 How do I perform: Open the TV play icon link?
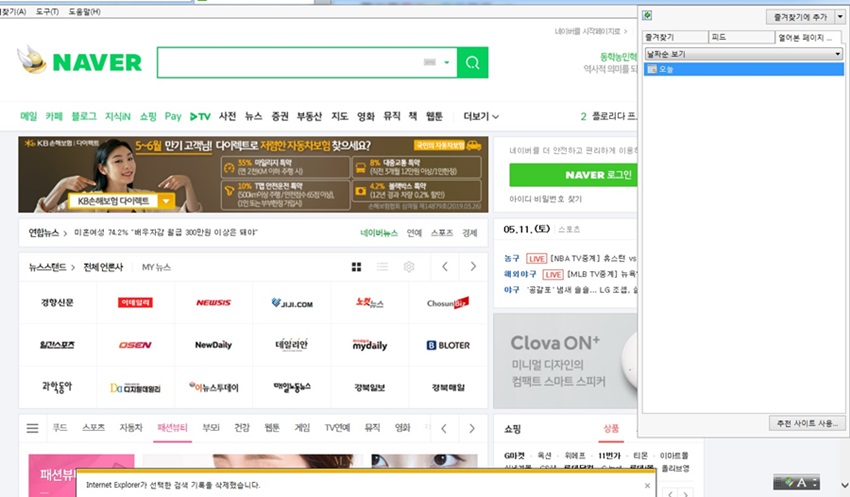(200, 116)
